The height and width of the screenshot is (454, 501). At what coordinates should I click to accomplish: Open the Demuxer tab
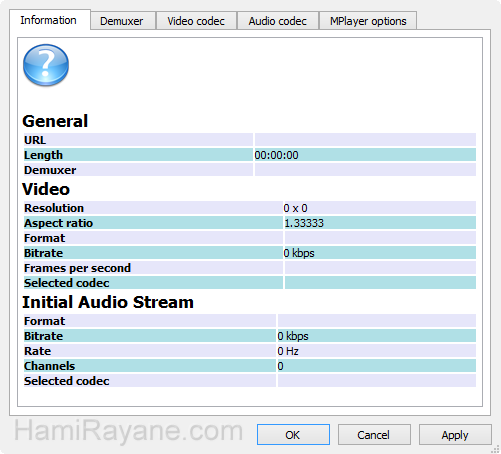122,21
